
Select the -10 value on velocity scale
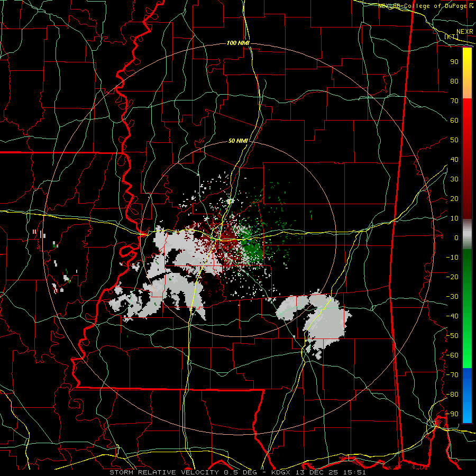(x=452, y=258)
